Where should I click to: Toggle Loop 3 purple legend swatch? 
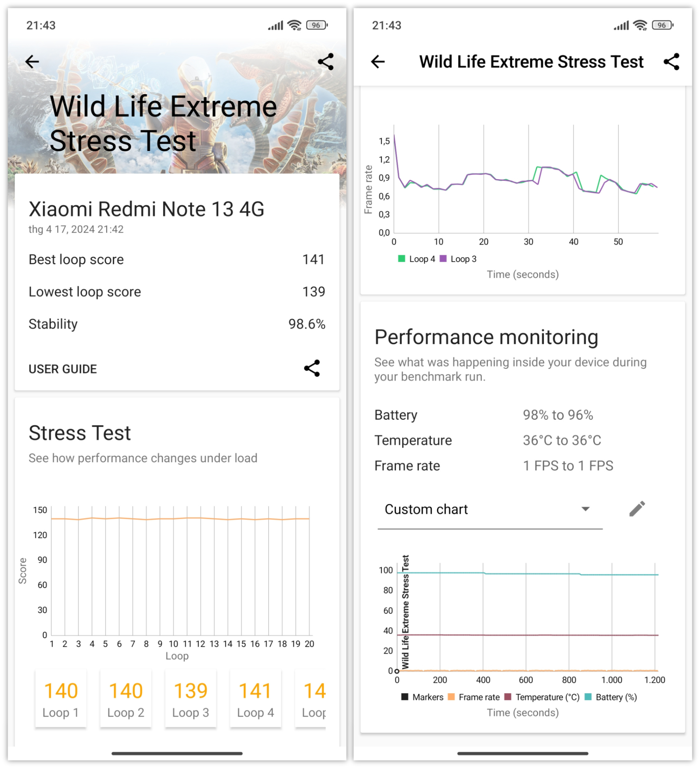coord(443,259)
